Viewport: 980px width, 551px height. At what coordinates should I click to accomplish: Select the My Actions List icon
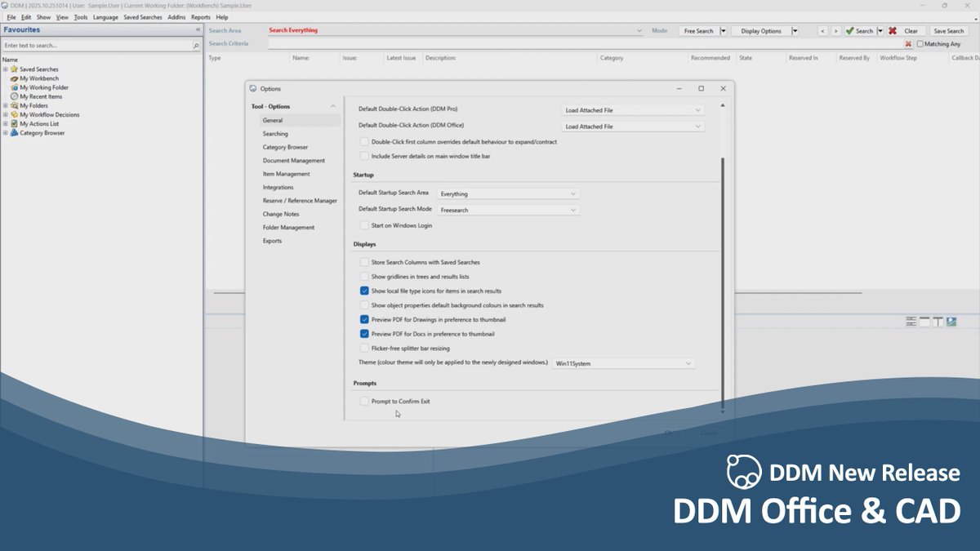(15, 124)
